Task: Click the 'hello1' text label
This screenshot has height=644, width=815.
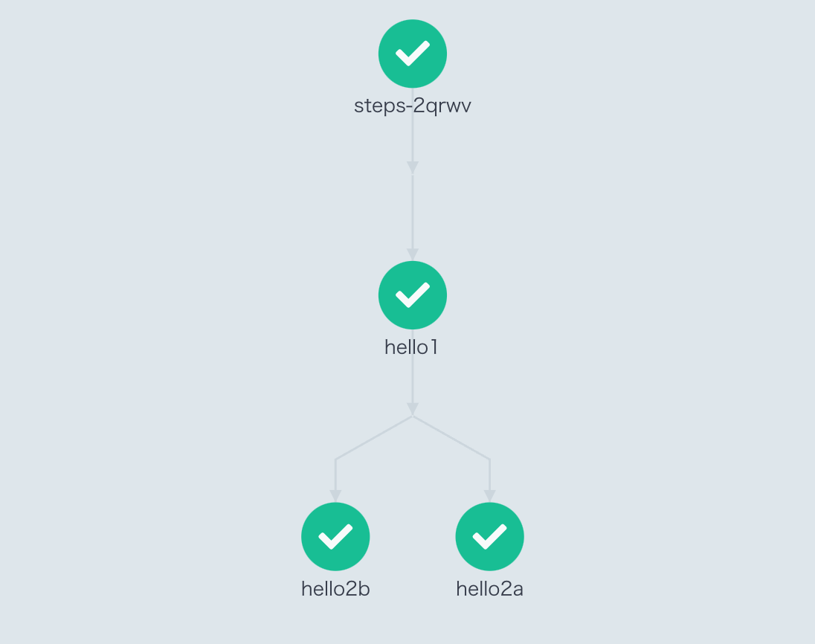Action: coord(412,347)
